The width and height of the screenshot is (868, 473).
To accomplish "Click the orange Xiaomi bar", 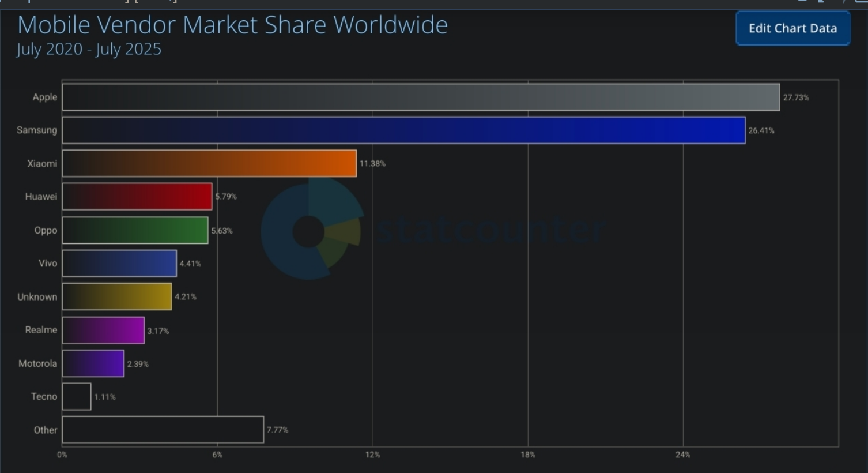I will [x=209, y=163].
